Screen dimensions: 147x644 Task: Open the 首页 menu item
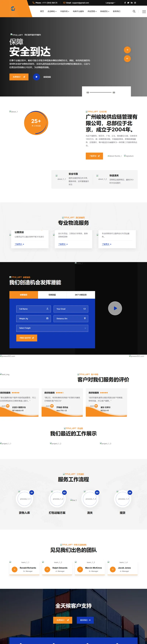click(x=42, y=11)
